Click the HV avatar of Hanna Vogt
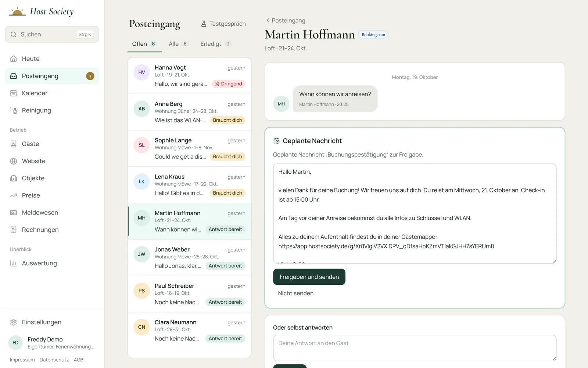The image size is (588, 368). [x=141, y=72]
